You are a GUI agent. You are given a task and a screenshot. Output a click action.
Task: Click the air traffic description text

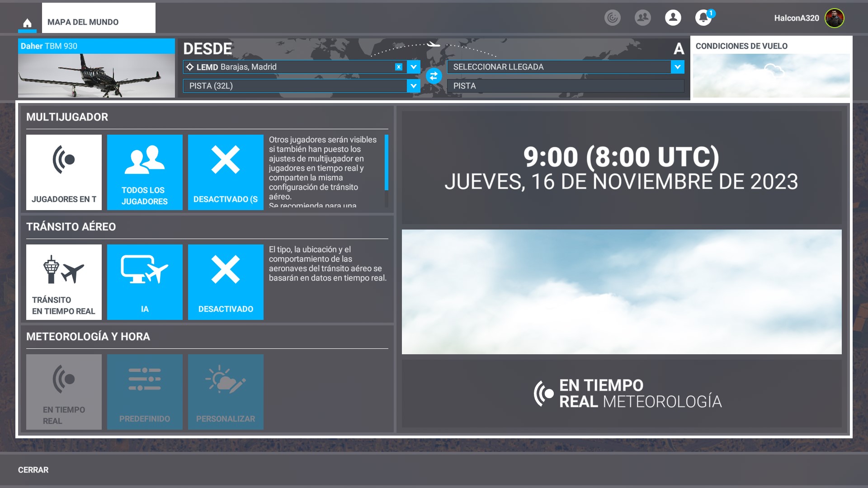(x=327, y=264)
